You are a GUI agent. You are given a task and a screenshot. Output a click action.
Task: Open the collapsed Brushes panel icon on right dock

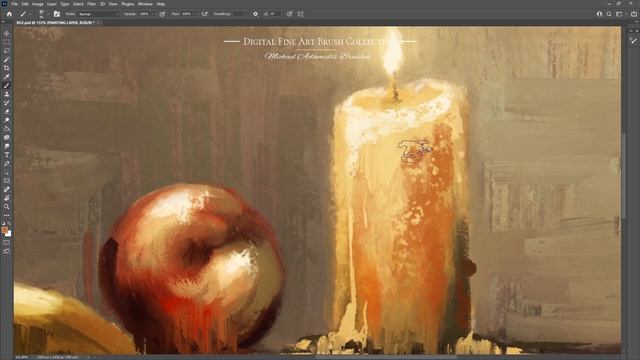point(633,41)
